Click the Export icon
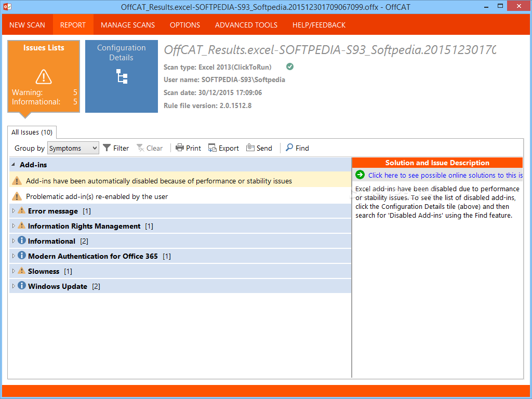This screenshot has height=399, width=532. [212, 148]
